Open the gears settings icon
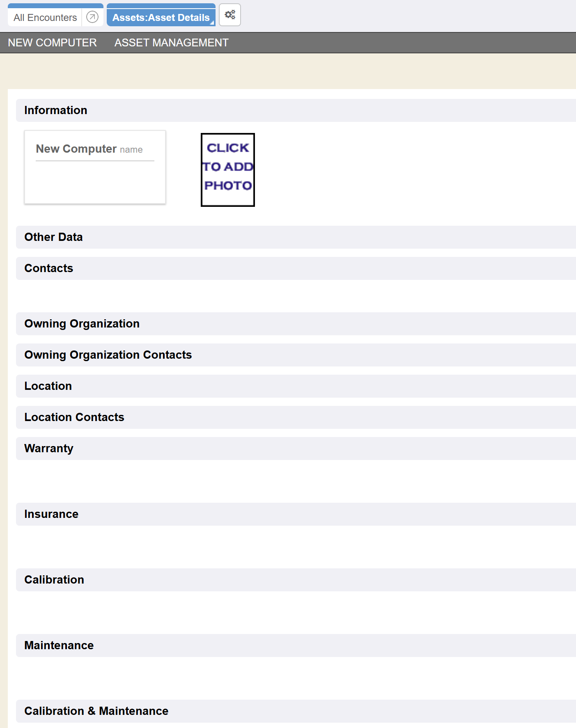 pyautogui.click(x=230, y=15)
